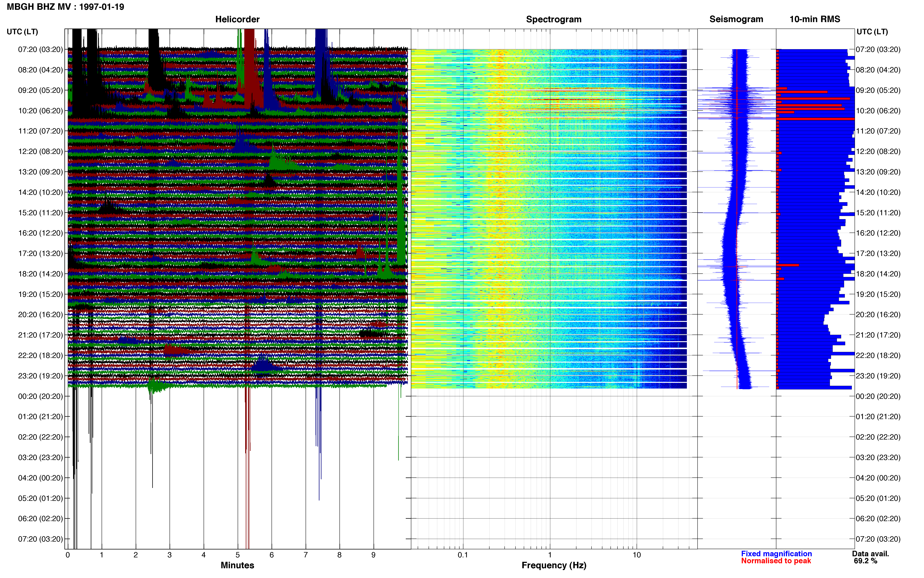This screenshot has height=578, width=924.
Task: Click the '10-min RMS' panel heading
Action: [815, 19]
